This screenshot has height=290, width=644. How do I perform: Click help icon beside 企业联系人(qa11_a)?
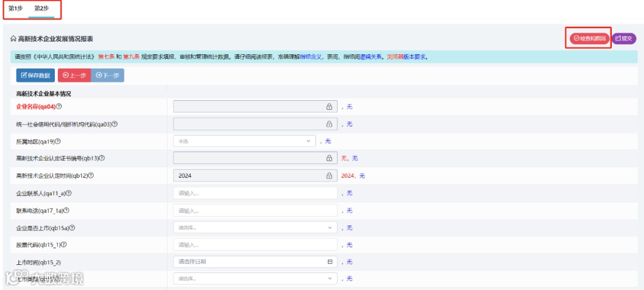(69, 193)
